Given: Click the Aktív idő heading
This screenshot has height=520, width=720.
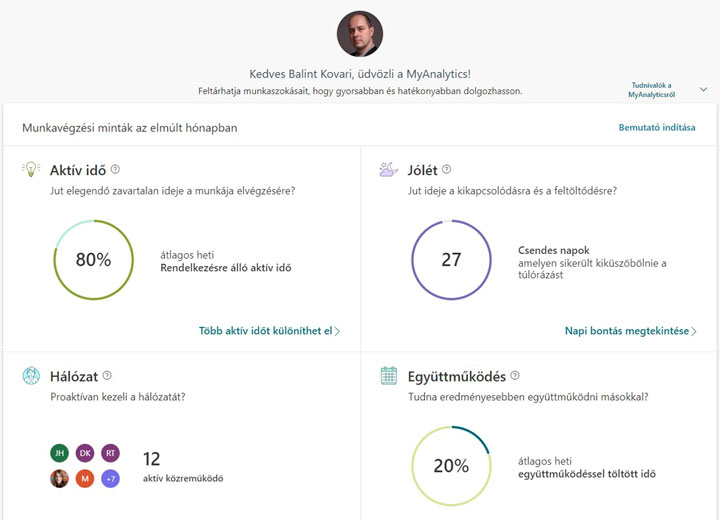Looking at the screenshot, I should pyautogui.click(x=78, y=170).
